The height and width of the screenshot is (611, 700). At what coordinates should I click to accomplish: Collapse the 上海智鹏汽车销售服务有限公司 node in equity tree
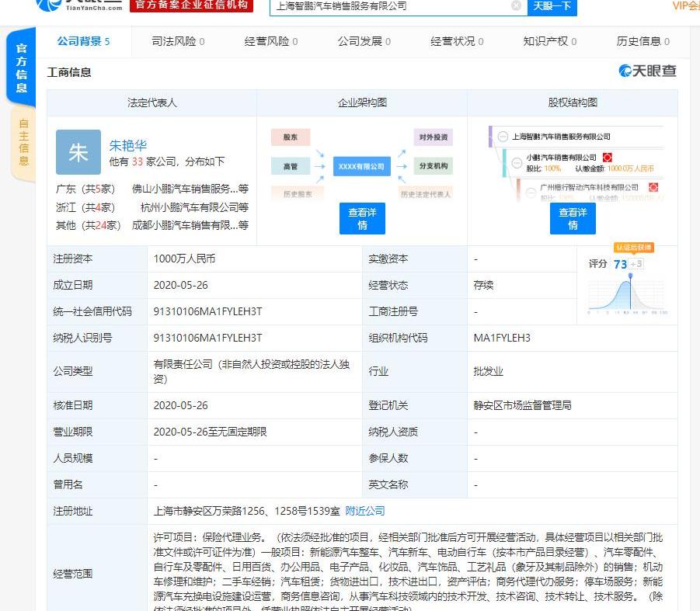pyautogui.click(x=502, y=137)
